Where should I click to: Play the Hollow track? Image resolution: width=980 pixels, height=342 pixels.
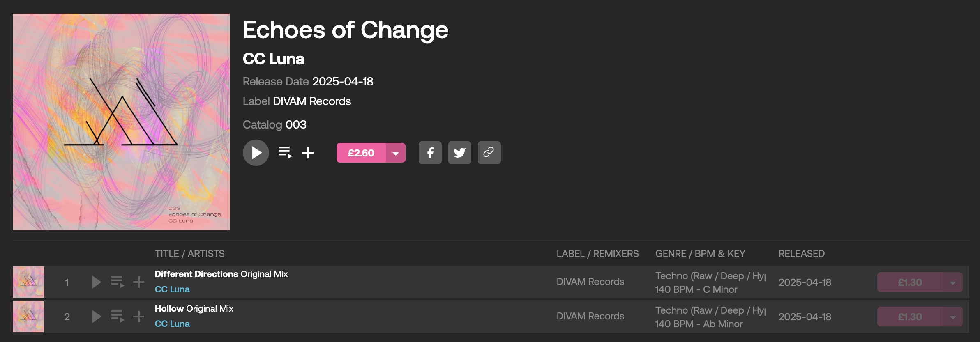(x=96, y=317)
